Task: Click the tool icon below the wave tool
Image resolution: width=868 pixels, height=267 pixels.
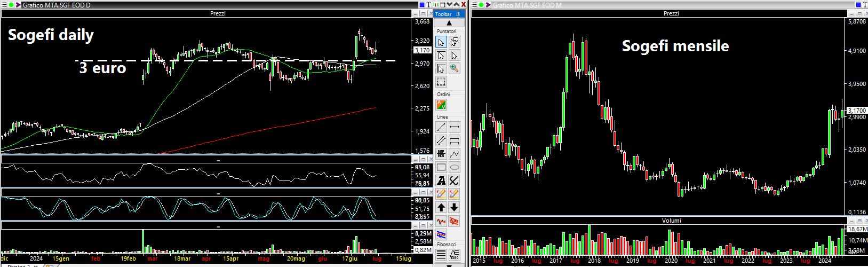Action: [441, 234]
